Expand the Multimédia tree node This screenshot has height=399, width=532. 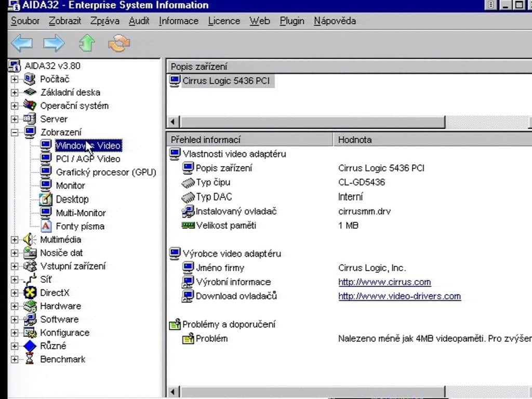coord(14,240)
